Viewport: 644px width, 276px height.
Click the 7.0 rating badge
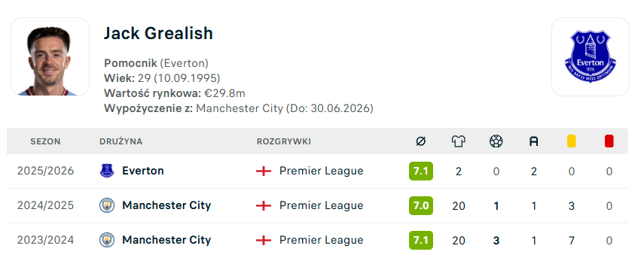(421, 205)
